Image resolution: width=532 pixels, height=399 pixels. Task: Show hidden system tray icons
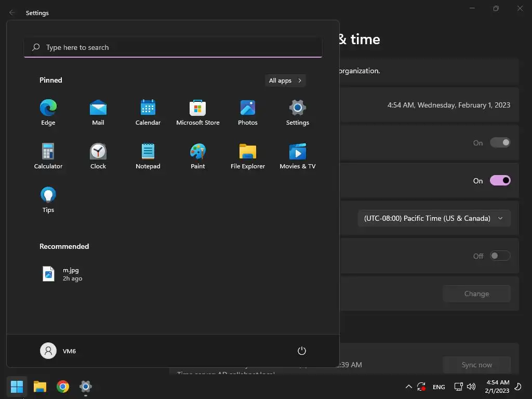pyautogui.click(x=409, y=387)
